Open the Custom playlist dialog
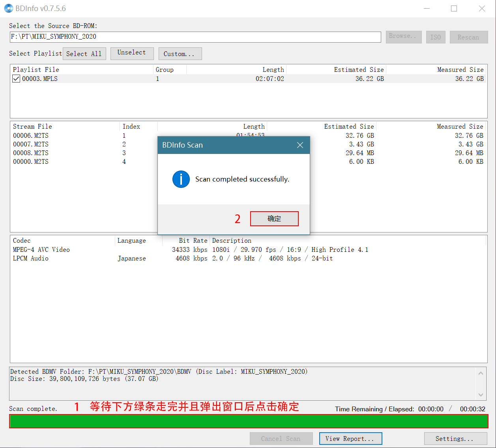Image resolution: width=496 pixels, height=448 pixels. 180,54
